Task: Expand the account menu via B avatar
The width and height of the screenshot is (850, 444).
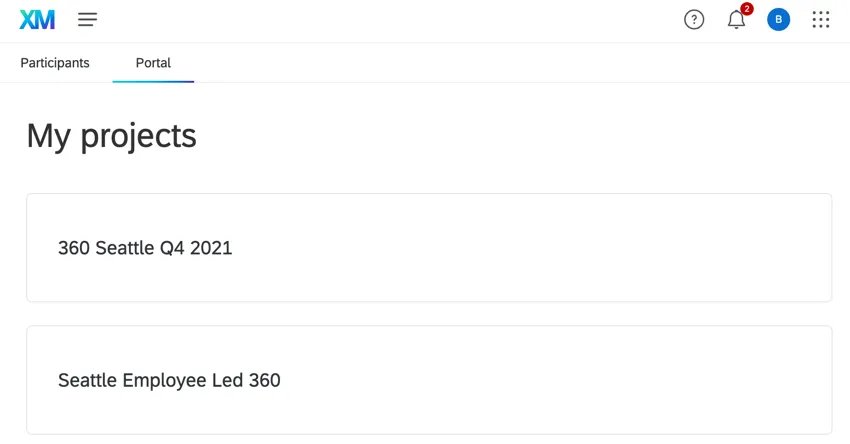Action: (778, 19)
